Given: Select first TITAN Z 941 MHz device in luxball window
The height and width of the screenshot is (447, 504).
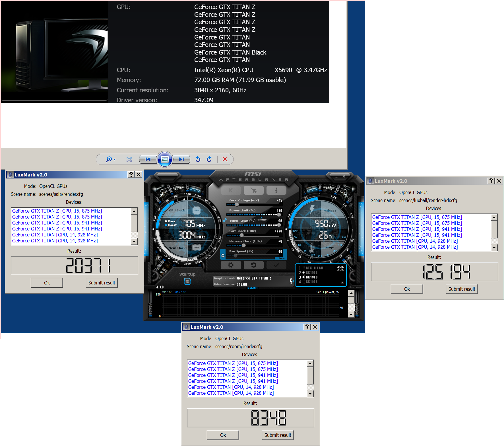Looking at the screenshot, I should [417, 229].
